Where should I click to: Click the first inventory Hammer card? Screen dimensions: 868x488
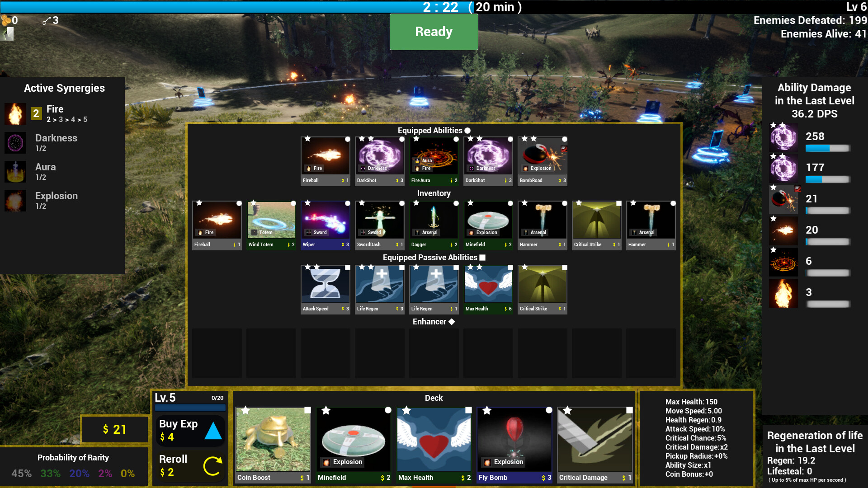click(542, 225)
